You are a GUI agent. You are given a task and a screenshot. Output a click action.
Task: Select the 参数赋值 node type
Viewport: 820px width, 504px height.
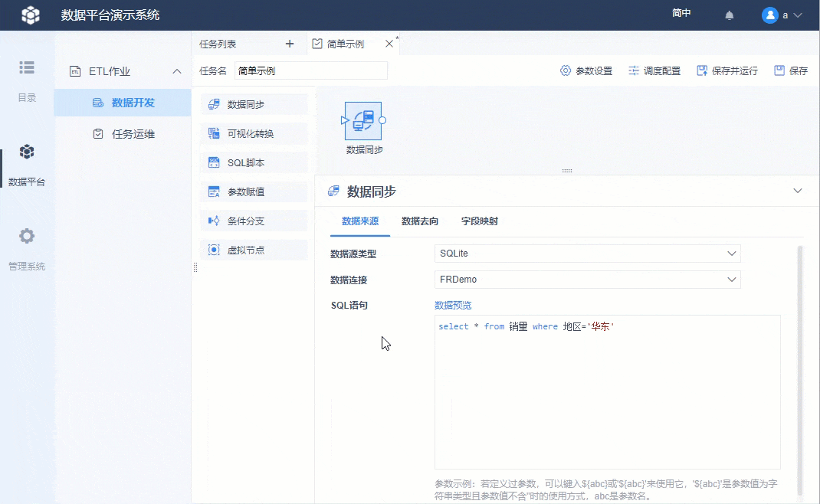click(x=254, y=192)
